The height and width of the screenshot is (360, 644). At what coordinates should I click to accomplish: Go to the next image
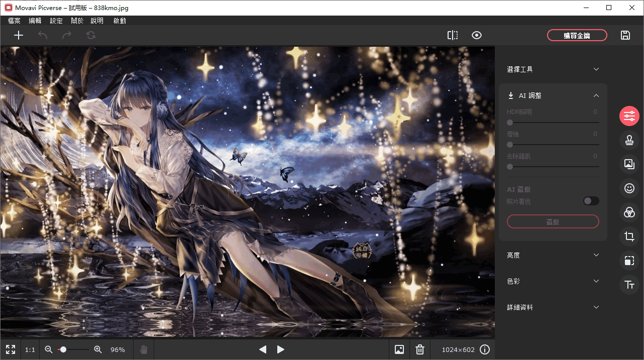pyautogui.click(x=281, y=349)
